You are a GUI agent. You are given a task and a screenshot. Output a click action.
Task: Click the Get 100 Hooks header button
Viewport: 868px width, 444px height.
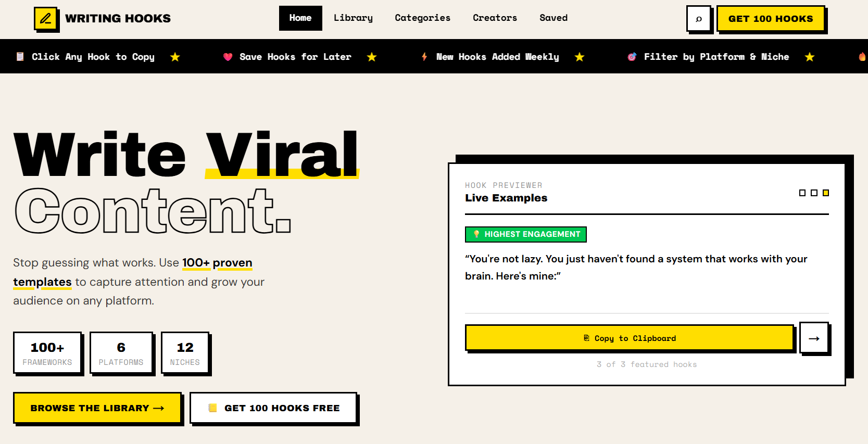click(x=771, y=19)
